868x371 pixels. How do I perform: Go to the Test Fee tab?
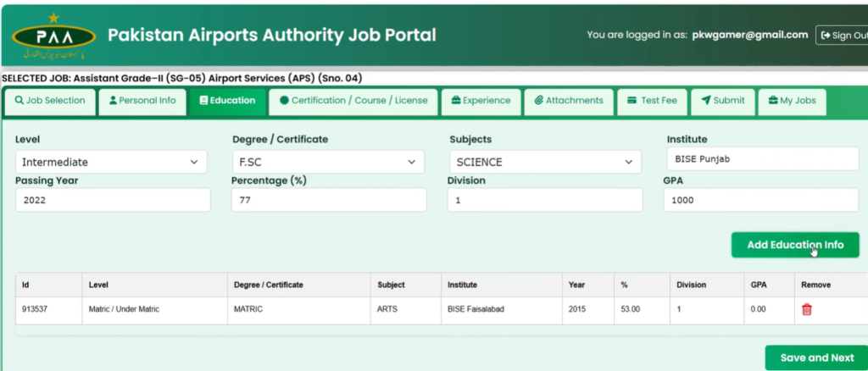tap(652, 101)
